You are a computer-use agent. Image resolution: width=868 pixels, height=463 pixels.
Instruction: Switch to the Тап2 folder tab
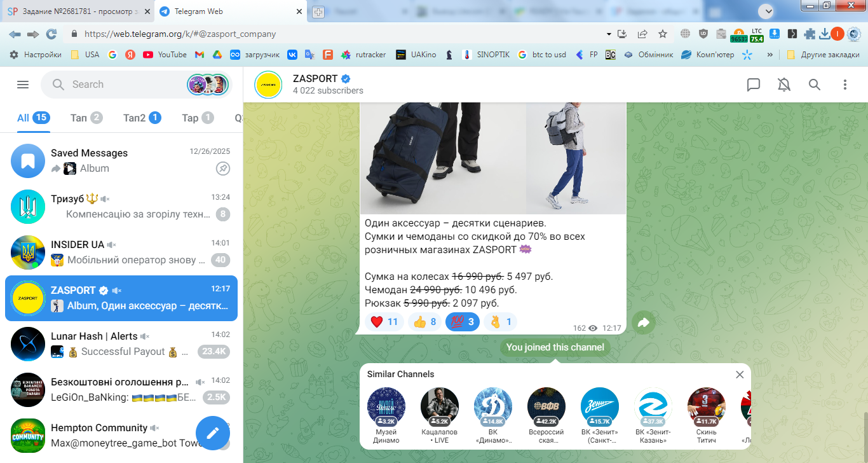[142, 118]
